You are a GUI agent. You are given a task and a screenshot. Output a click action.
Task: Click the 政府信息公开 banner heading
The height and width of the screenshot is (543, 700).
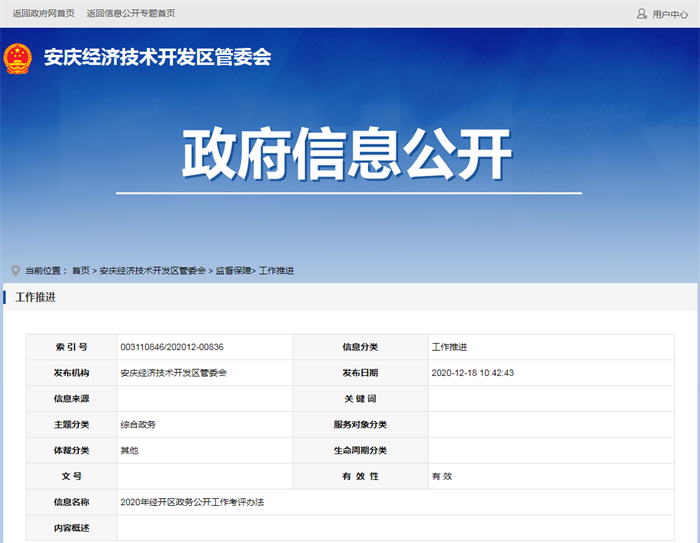point(347,154)
